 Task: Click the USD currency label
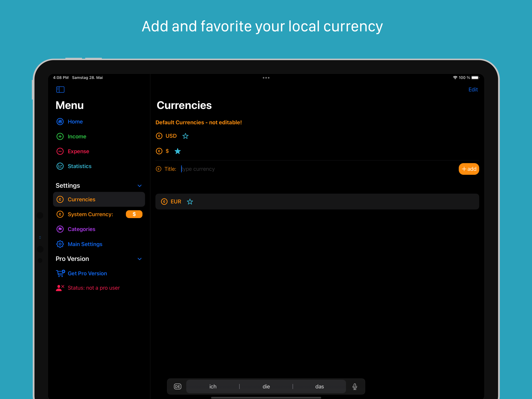click(x=171, y=136)
